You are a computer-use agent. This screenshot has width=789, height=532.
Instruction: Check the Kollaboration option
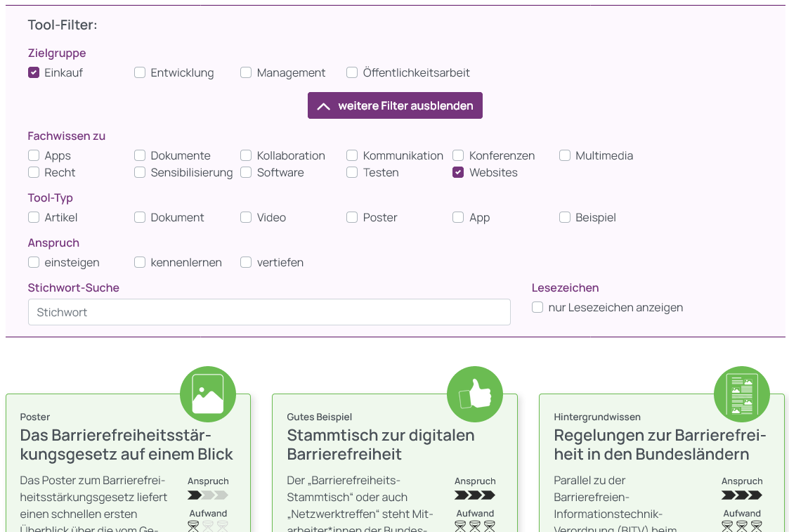(246, 155)
